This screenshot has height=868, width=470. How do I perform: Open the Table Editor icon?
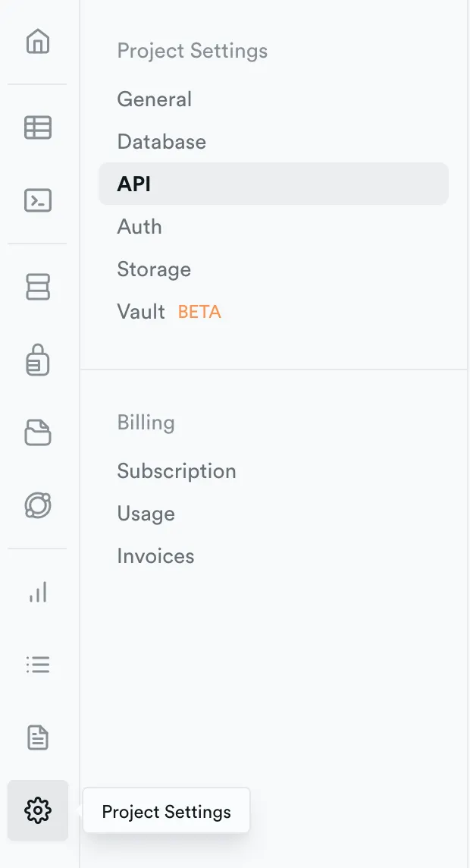37,128
